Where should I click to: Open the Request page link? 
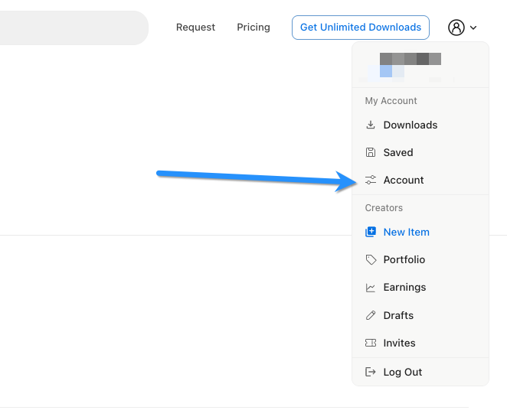coord(195,28)
